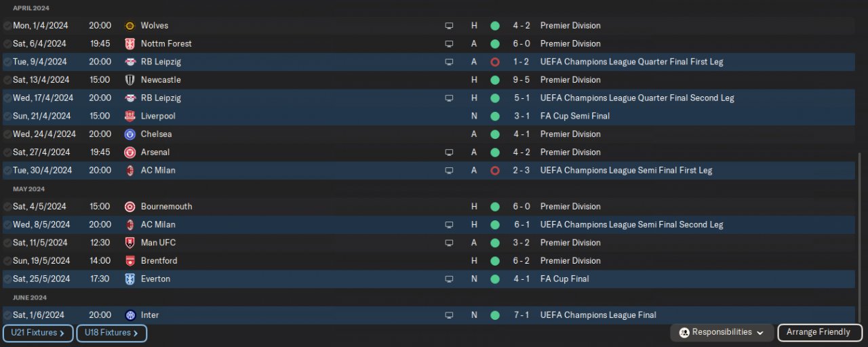Open the Inter club badge
Viewport: 868px width, 347px height.
tap(130, 315)
